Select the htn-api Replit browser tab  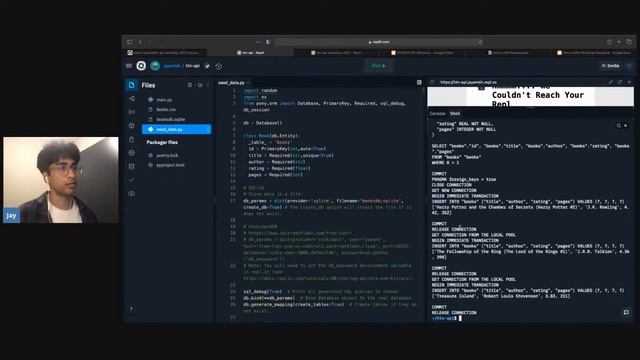click(250, 53)
